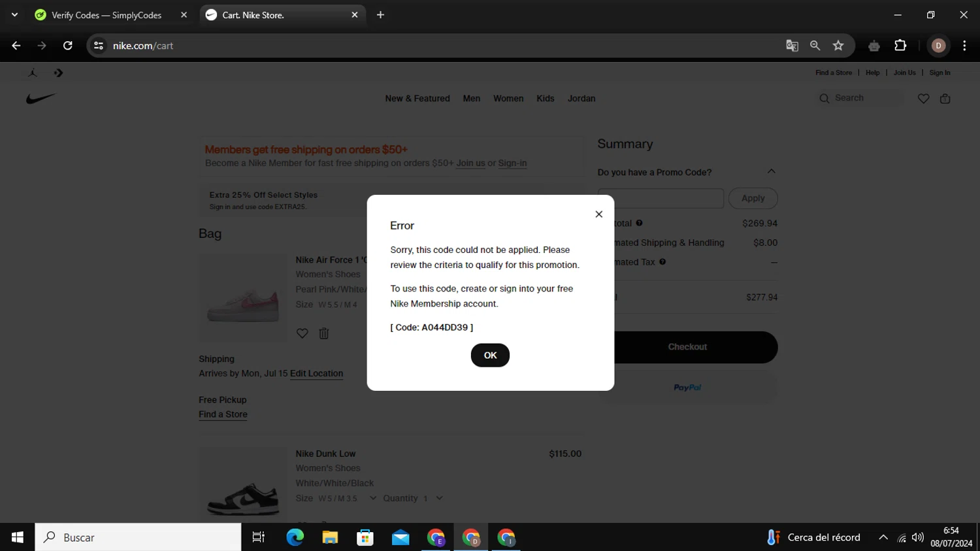The width and height of the screenshot is (980, 551).
Task: Open the browser extensions puzzle icon
Action: [900, 46]
